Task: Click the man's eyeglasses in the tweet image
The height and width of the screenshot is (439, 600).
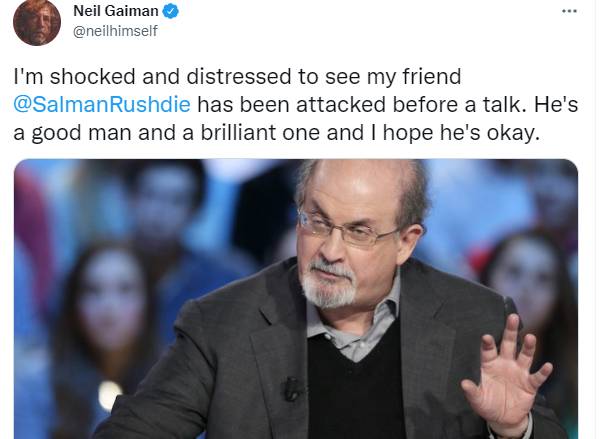Action: pyautogui.click(x=346, y=228)
